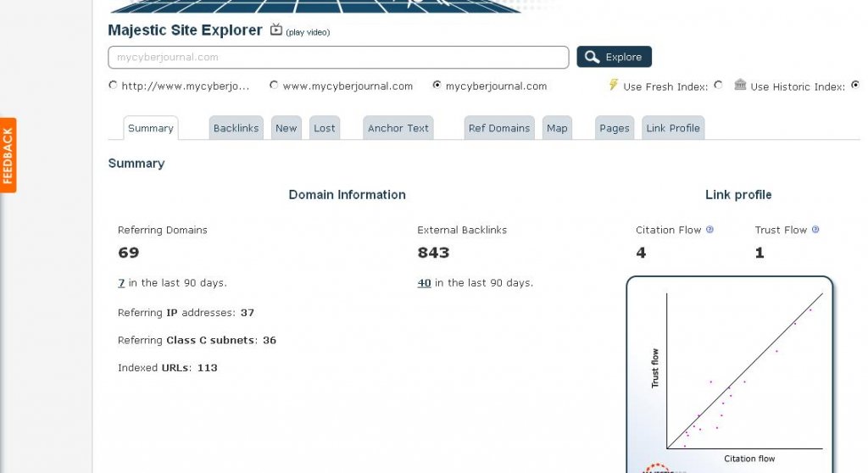Select the mycyberjournal.com radio option
868x473 pixels.
(437, 86)
